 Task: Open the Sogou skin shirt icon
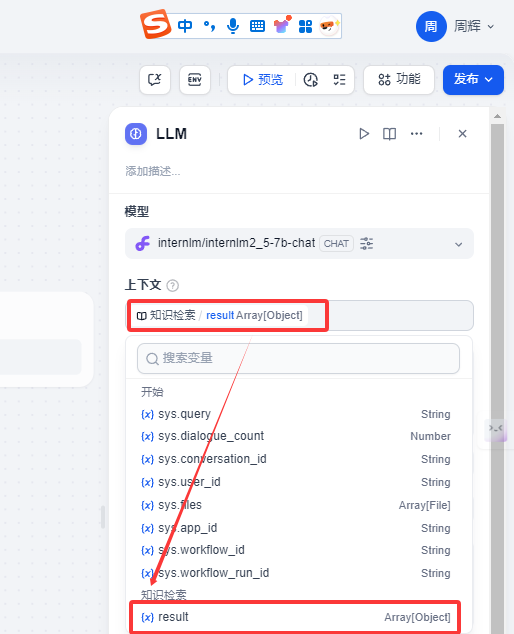[282, 25]
